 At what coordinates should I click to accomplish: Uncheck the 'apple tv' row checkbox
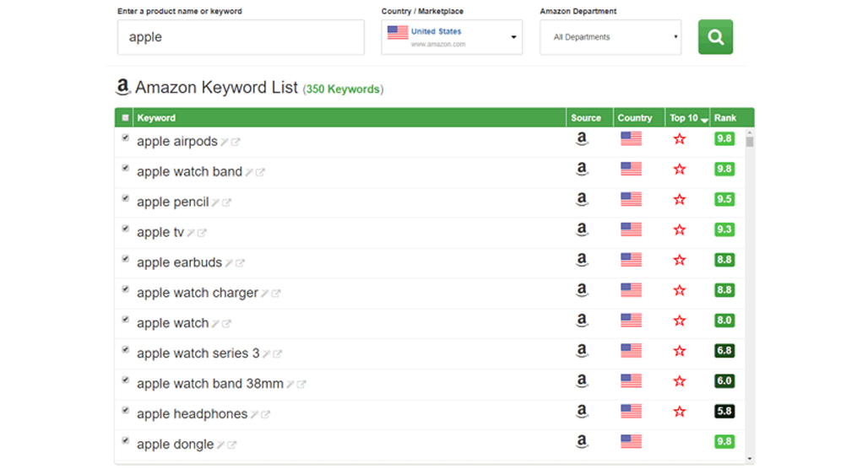click(125, 229)
